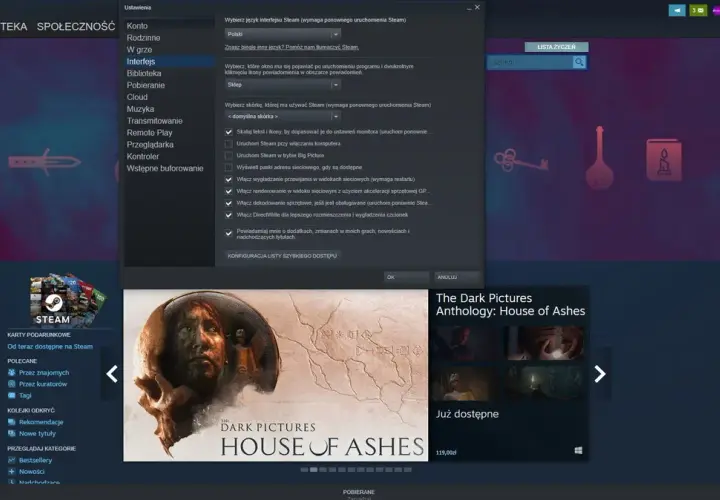Screen dimensions: 720x500
Task: Switch to Biblioteka settings category
Action: point(144,73)
